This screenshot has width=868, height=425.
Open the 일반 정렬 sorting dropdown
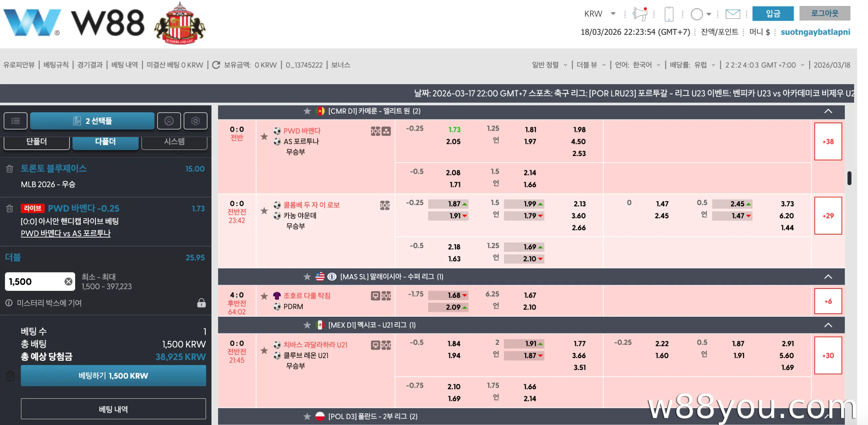click(x=549, y=65)
